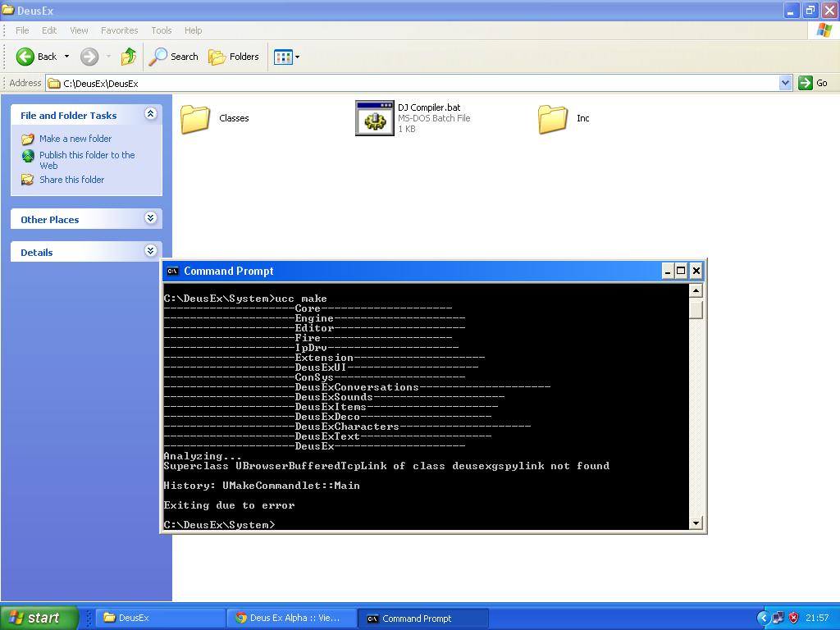
Task: Click the red security shield tray icon
Action: 793,618
